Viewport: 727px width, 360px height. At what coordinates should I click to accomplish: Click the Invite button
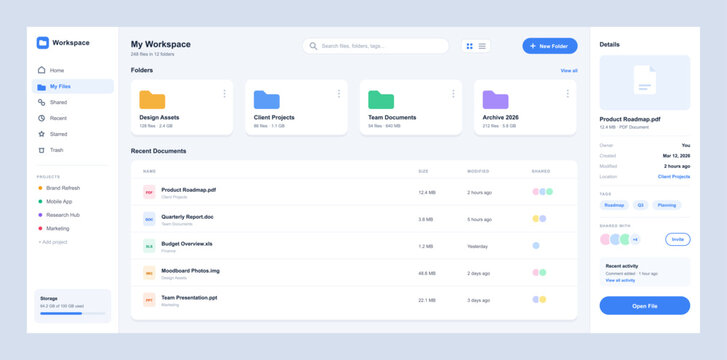click(678, 239)
